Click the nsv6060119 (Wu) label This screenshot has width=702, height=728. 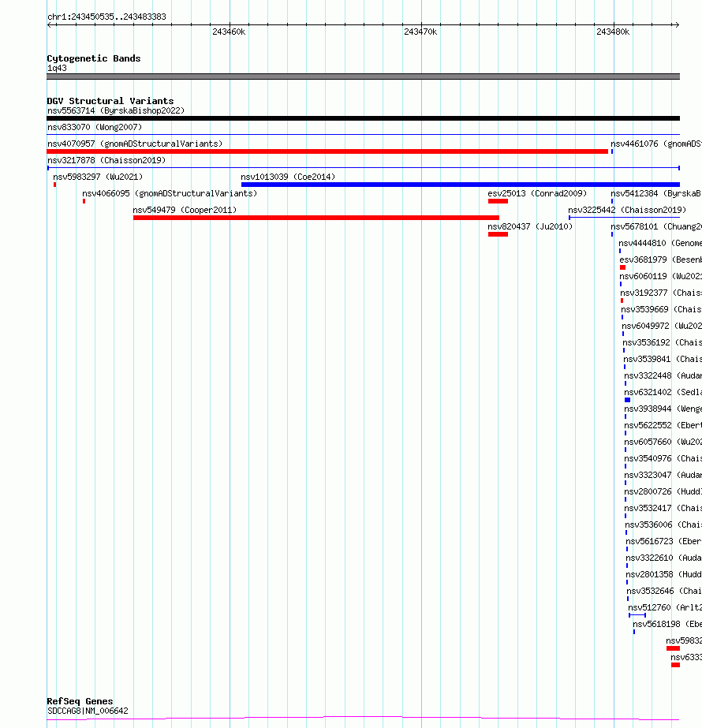[661, 276]
